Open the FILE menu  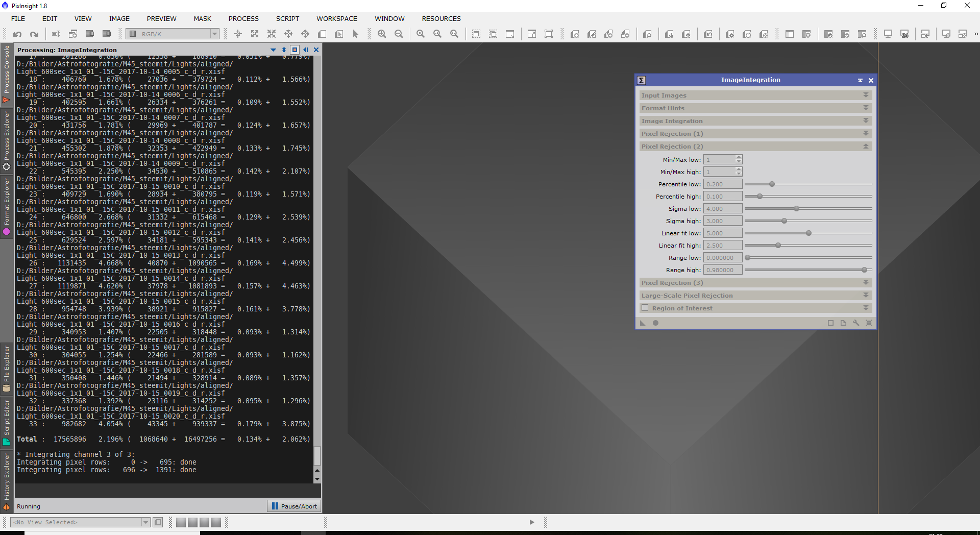pyautogui.click(x=18, y=18)
